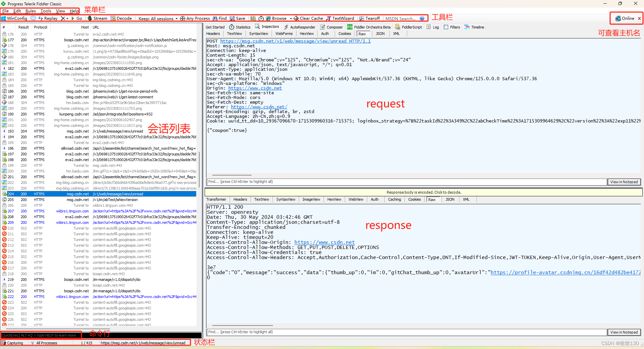This screenshot has width=644, height=349.
Task: Open the FiddlerScript tab
Action: (x=409, y=27)
